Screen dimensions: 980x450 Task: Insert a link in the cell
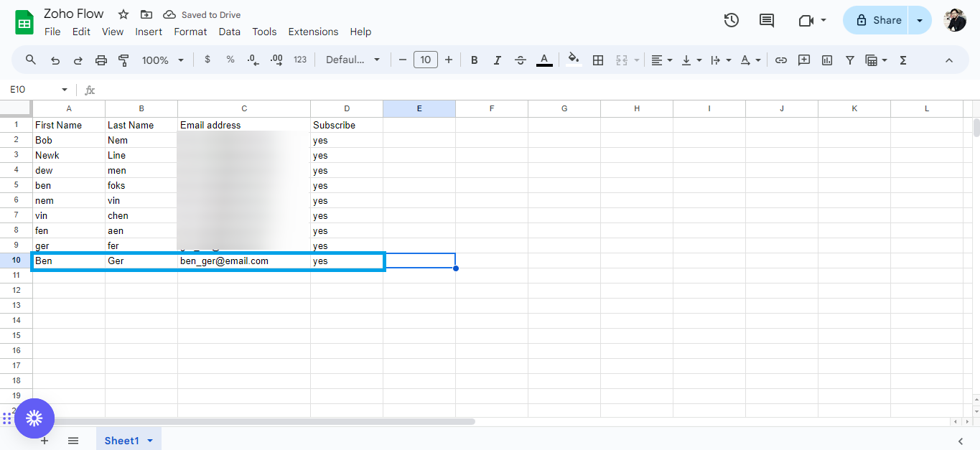781,60
